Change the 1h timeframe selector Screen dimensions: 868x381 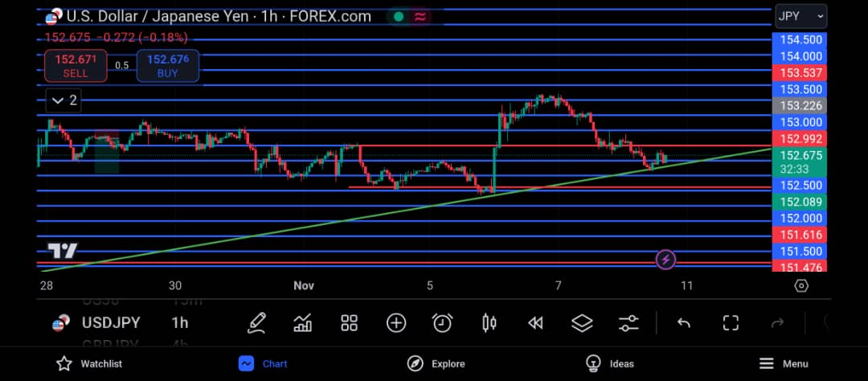[180, 323]
